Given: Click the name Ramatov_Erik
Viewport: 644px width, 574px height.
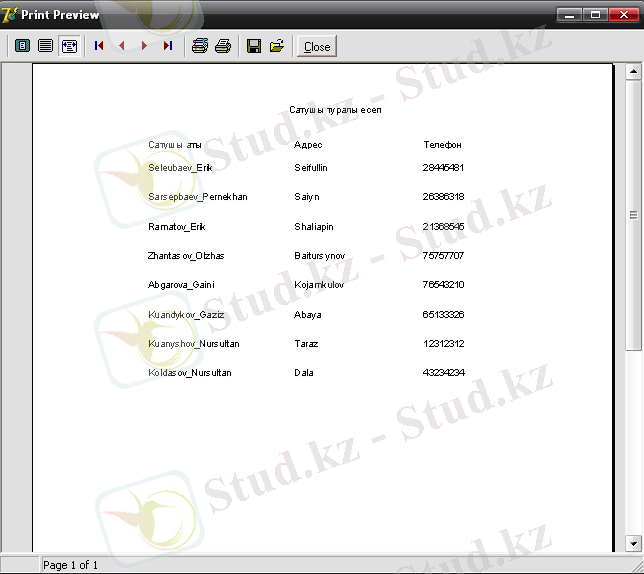Looking at the screenshot, I should (177, 227).
